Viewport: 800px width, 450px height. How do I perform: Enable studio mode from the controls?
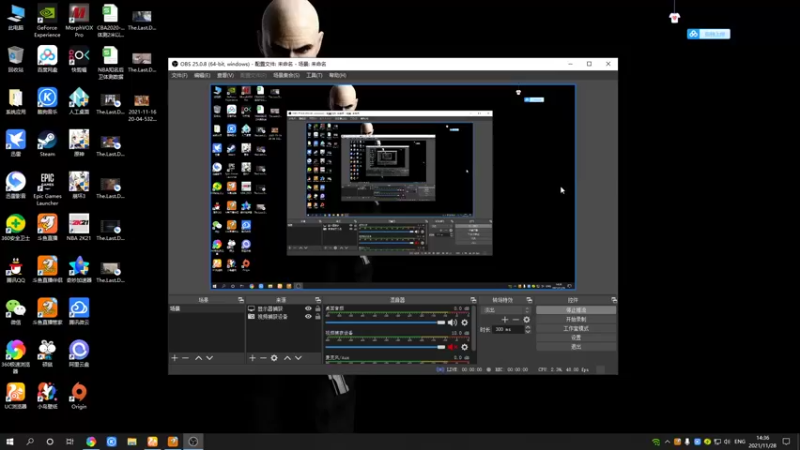click(576, 329)
